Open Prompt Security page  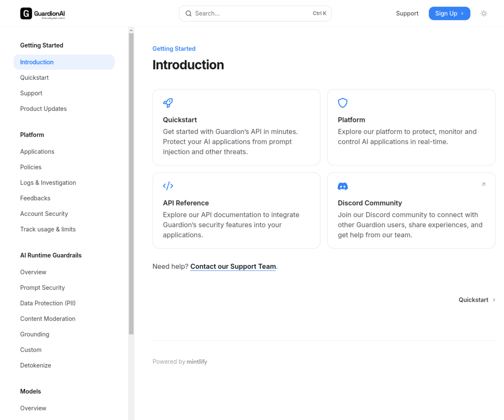(64, 288)
